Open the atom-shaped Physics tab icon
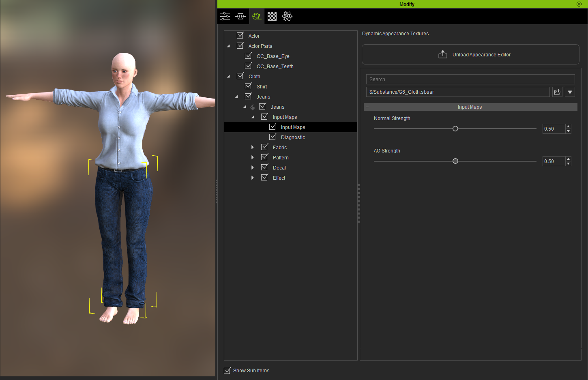Viewport: 588px width, 380px height. [287, 16]
